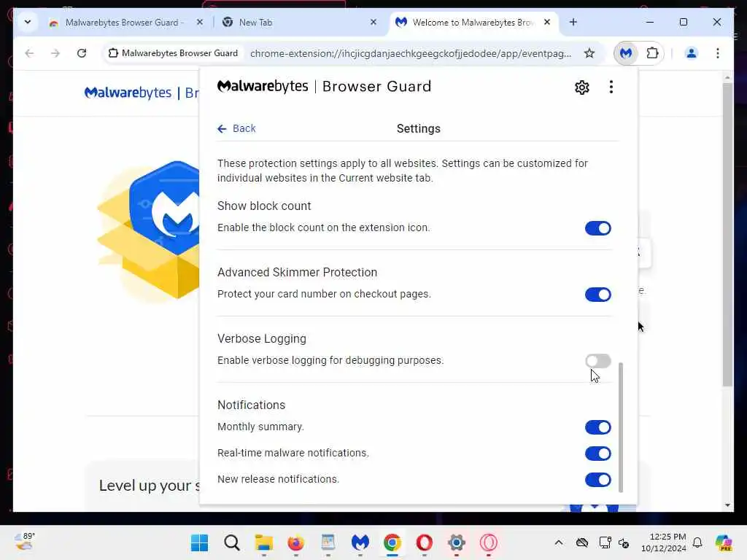Close the Welcome to Malwarebytes tab

[547, 22]
